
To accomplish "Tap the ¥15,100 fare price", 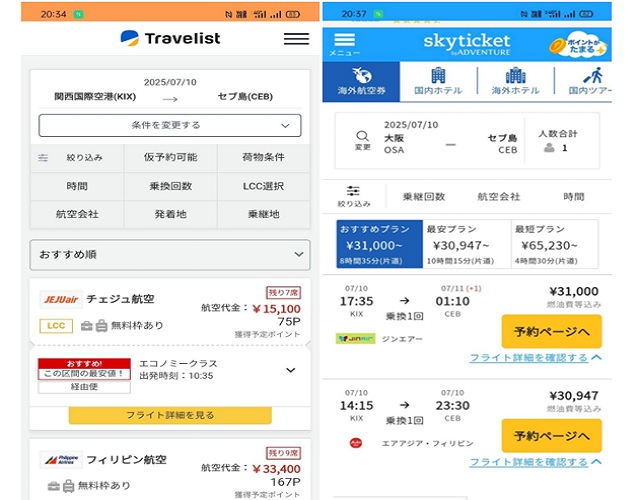I will tap(276, 309).
